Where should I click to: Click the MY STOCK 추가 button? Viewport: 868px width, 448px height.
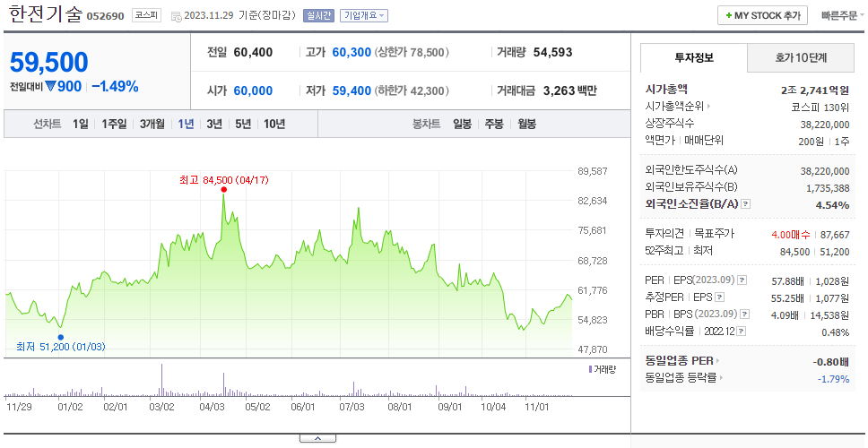763,15
